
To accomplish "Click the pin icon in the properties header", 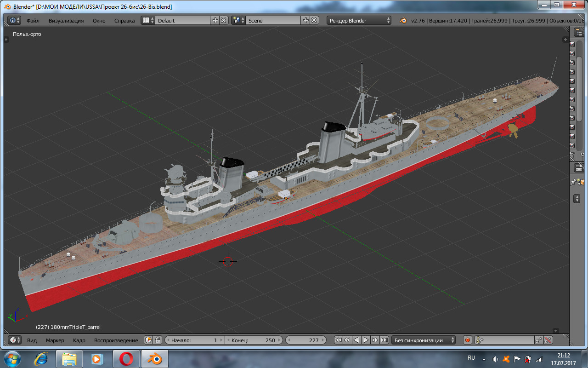I will [x=573, y=182].
